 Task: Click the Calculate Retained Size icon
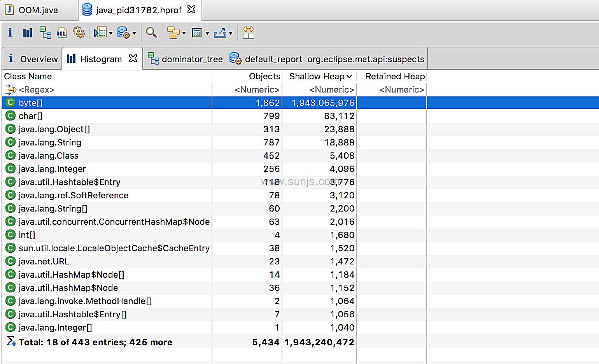click(x=197, y=33)
